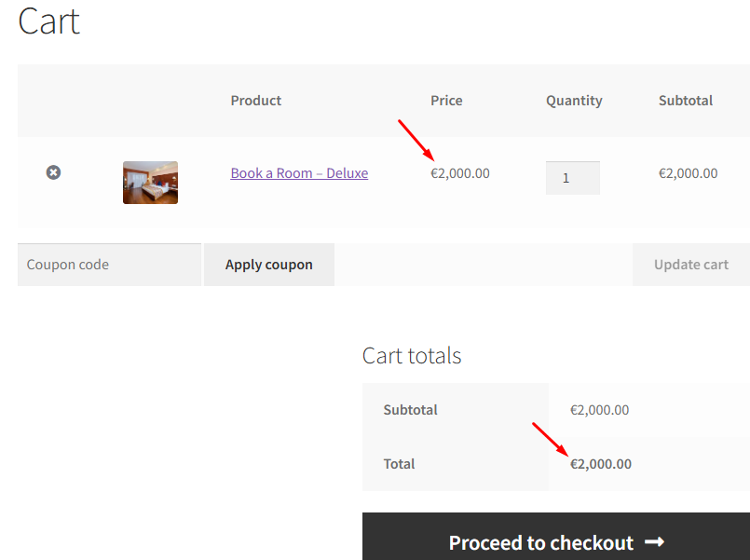Click the Cart totals heading
Image resolution: width=750 pixels, height=560 pixels.
pyautogui.click(x=411, y=356)
